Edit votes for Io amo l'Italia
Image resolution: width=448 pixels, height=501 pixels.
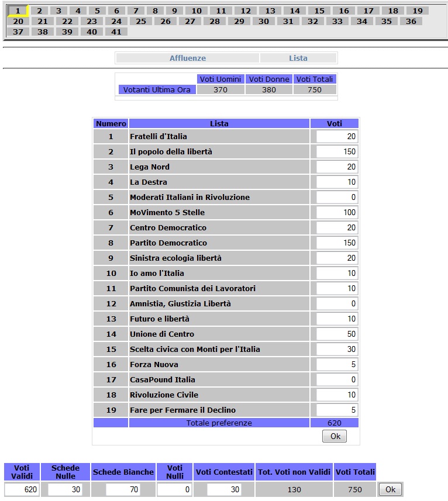pos(337,273)
